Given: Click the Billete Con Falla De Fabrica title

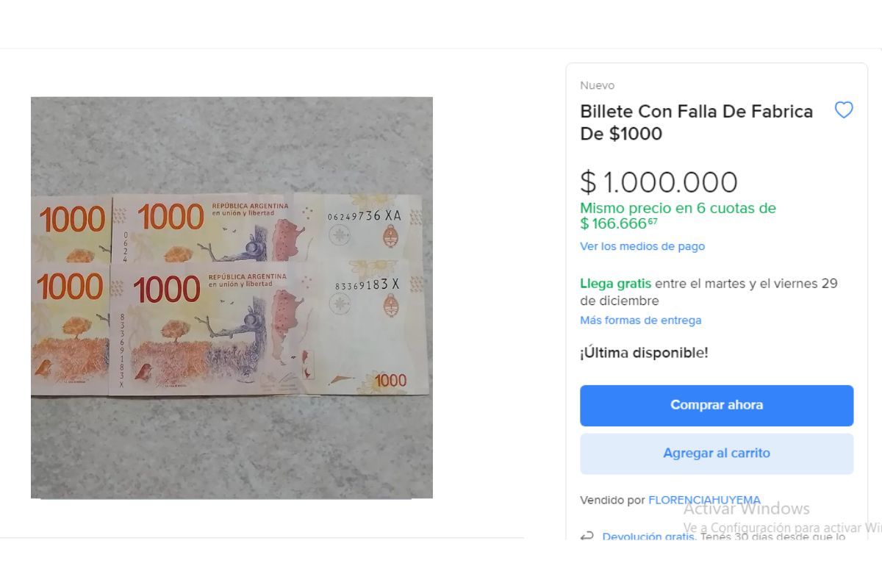Looking at the screenshot, I should click(x=697, y=122).
